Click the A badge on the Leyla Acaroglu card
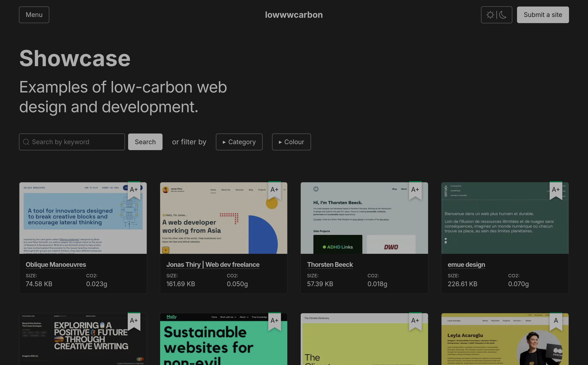This screenshot has width=588, height=365. point(556,321)
